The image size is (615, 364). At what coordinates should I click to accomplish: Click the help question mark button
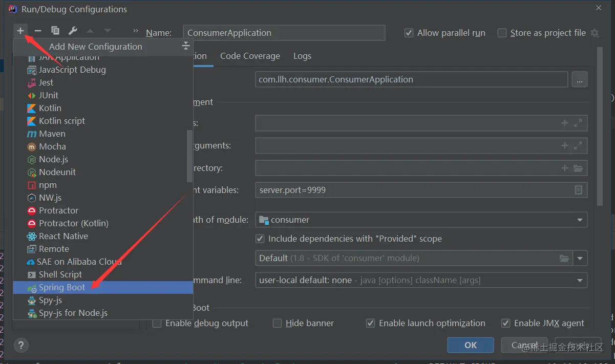[x=22, y=345]
